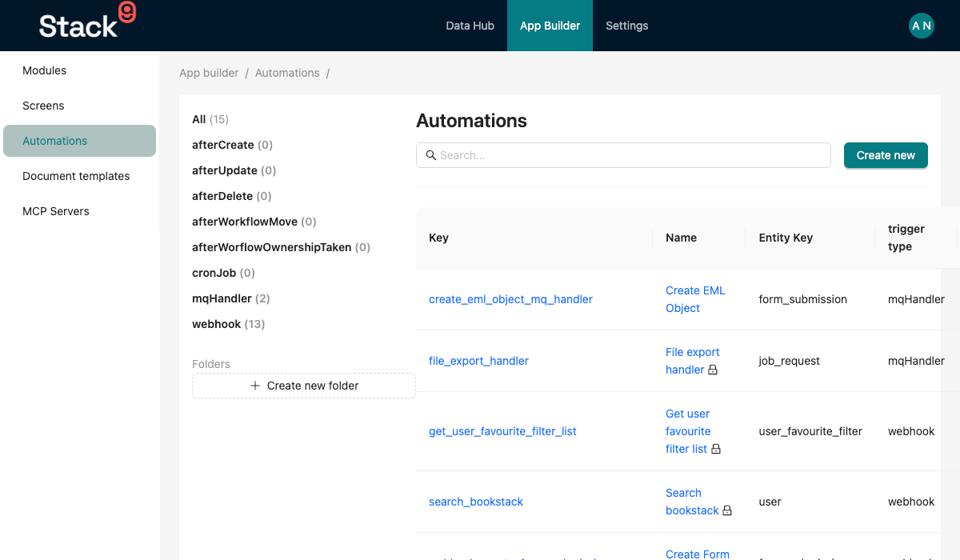Viewport: 960px width, 560px height.
Task: Open Document templates in the sidebar
Action: [x=79, y=176]
